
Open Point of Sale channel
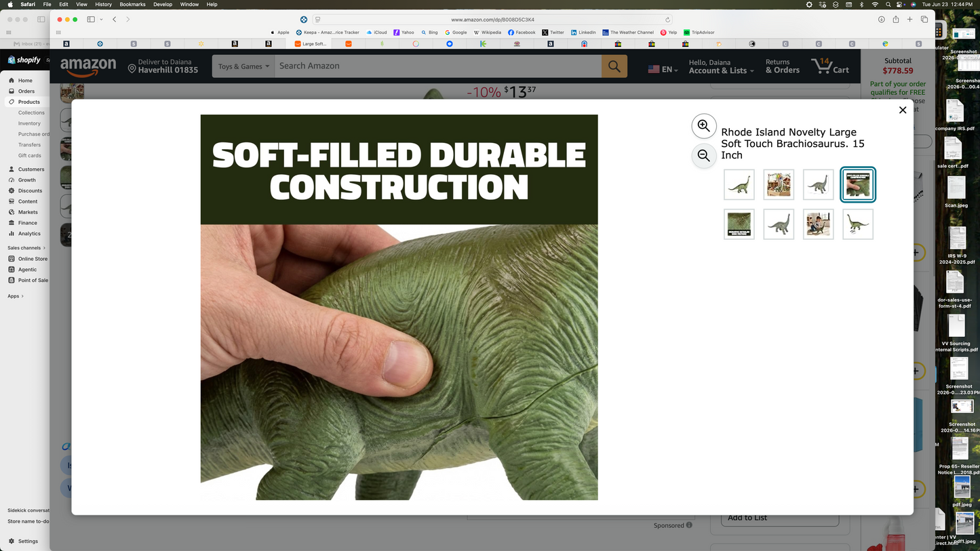coord(33,280)
